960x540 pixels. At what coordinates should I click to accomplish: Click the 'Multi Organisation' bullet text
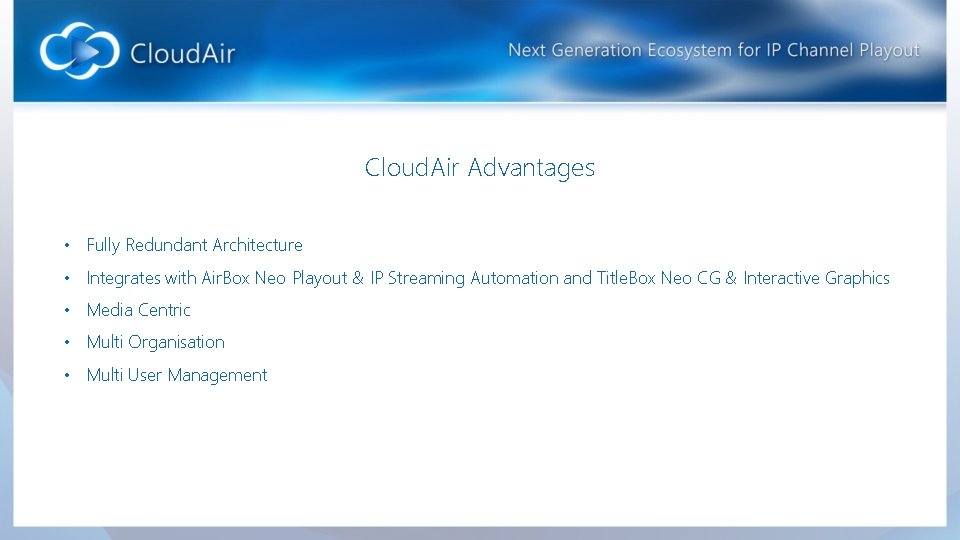coord(156,342)
